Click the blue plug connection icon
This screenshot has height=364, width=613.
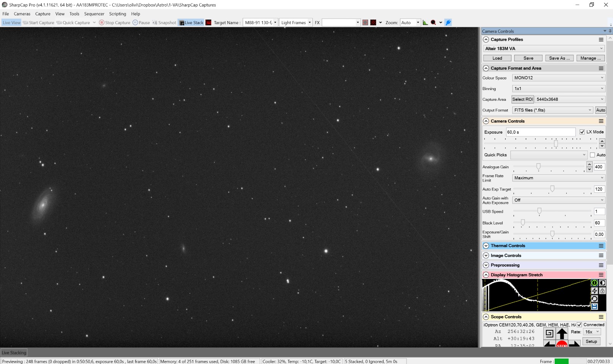click(x=448, y=23)
